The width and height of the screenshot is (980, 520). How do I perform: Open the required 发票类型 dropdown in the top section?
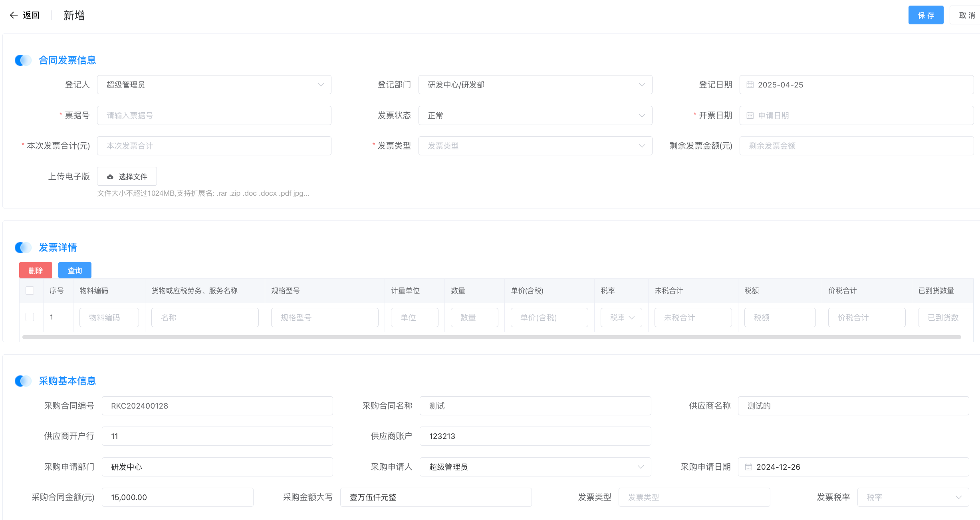coord(535,146)
